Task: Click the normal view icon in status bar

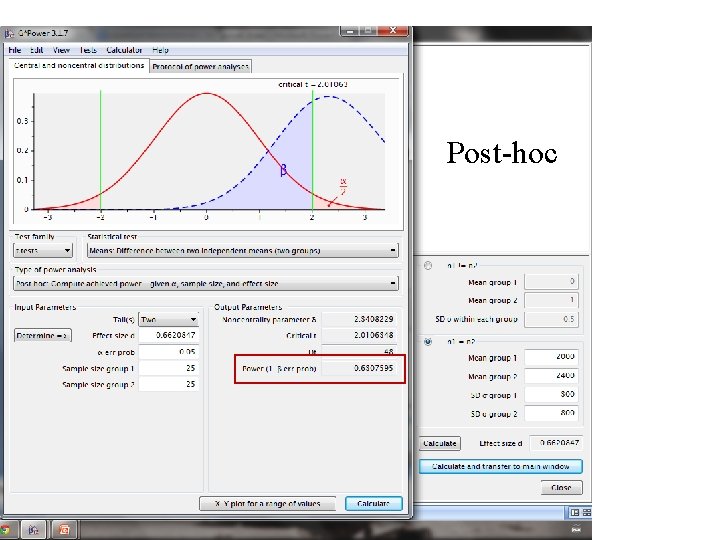Action: click(x=575, y=512)
